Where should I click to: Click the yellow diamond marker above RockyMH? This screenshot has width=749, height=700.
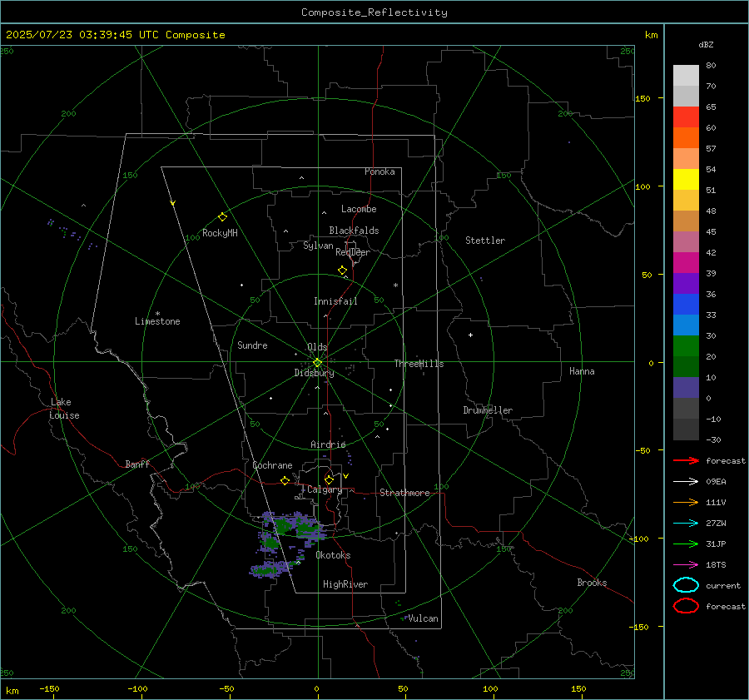[x=222, y=217]
